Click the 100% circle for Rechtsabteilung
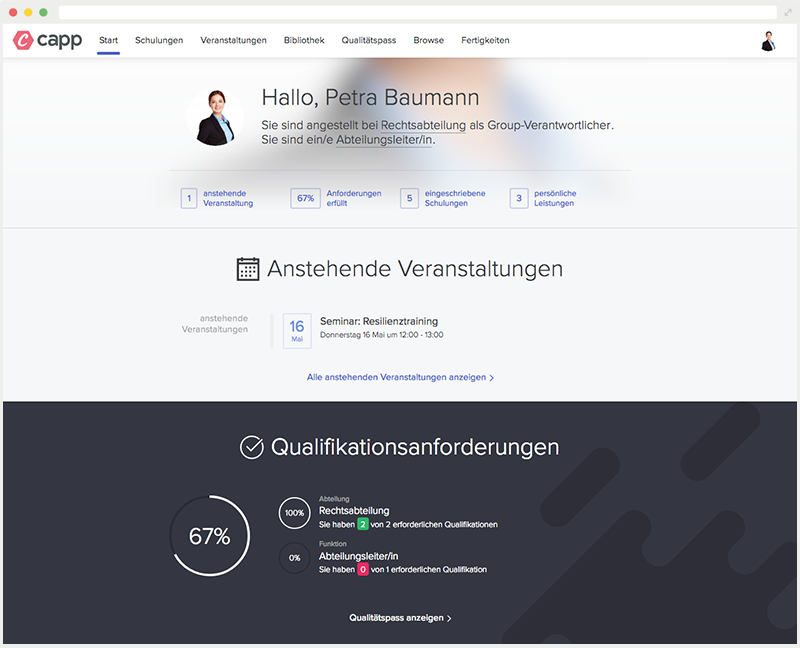This screenshot has width=800, height=648. [294, 513]
